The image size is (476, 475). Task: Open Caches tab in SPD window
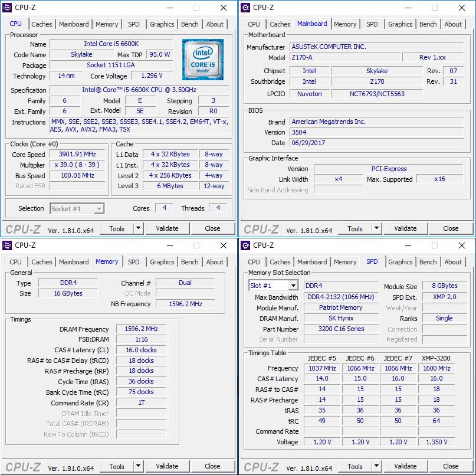[280, 262]
